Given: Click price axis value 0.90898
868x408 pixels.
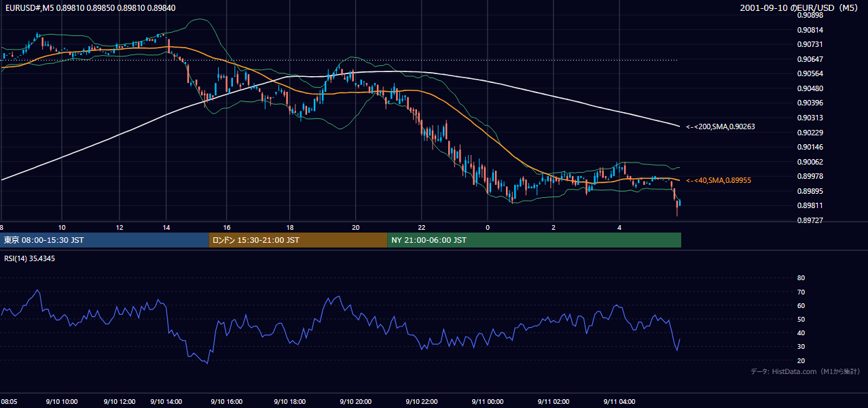Looking at the screenshot, I should pos(811,15).
